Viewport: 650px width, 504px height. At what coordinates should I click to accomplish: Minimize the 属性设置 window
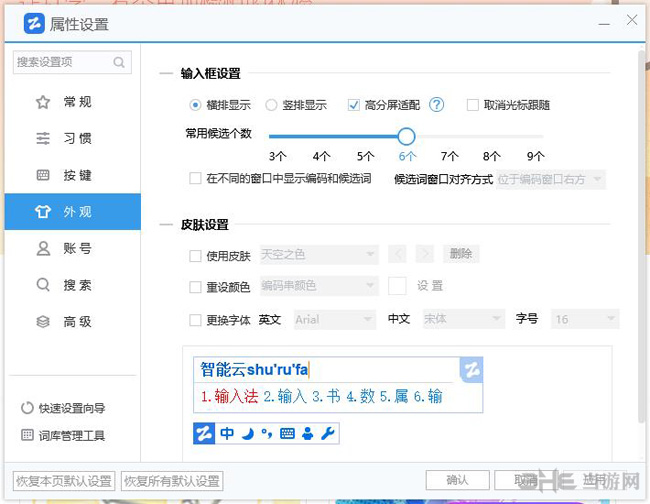[x=604, y=24]
